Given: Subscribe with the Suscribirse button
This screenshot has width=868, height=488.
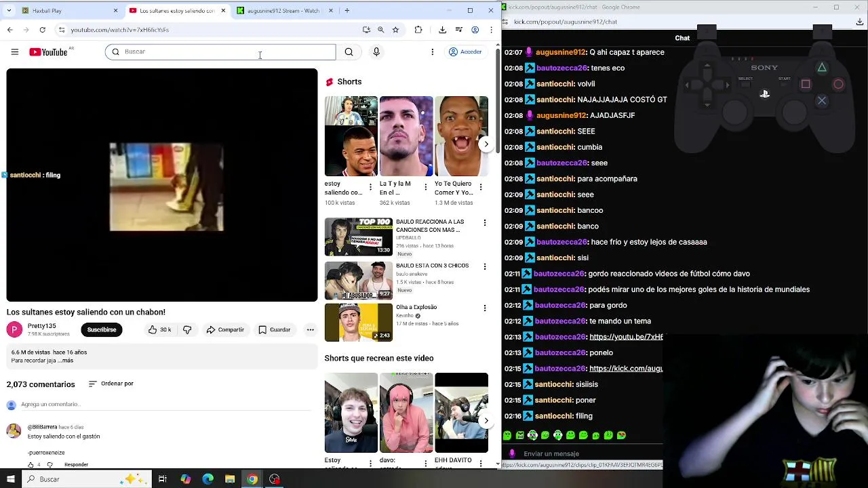Looking at the screenshot, I should tap(102, 330).
